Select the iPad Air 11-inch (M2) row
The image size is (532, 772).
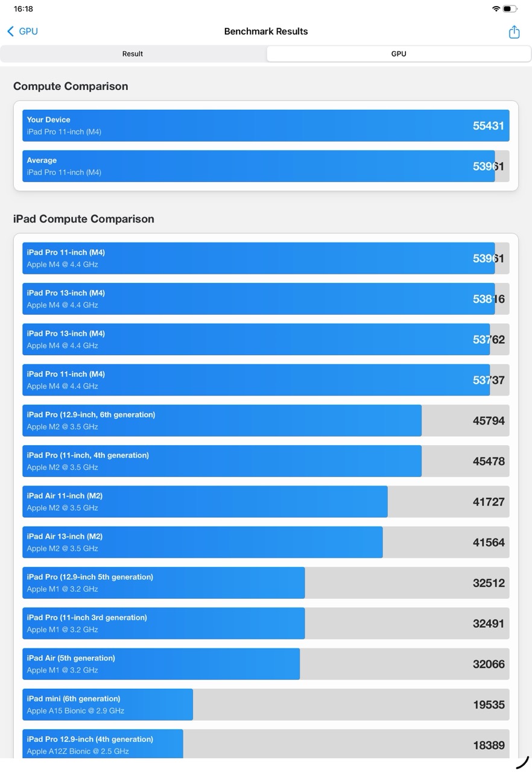[x=265, y=501]
